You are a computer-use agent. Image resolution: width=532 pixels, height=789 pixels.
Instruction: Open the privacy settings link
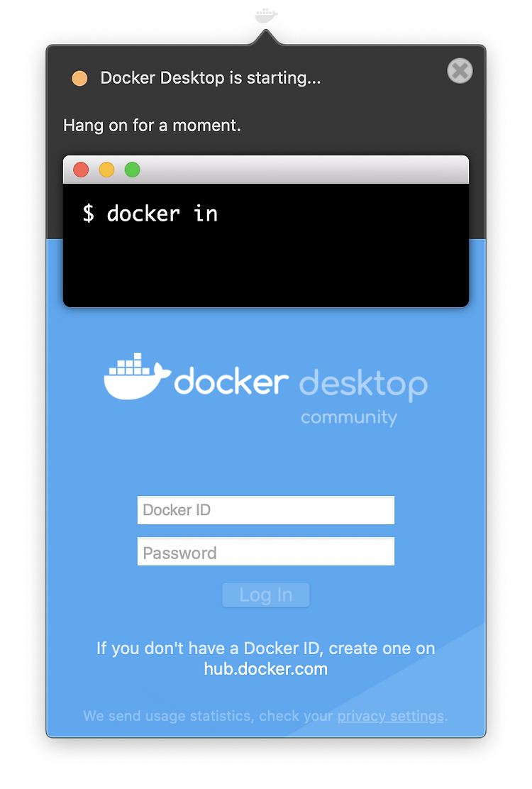[391, 716]
